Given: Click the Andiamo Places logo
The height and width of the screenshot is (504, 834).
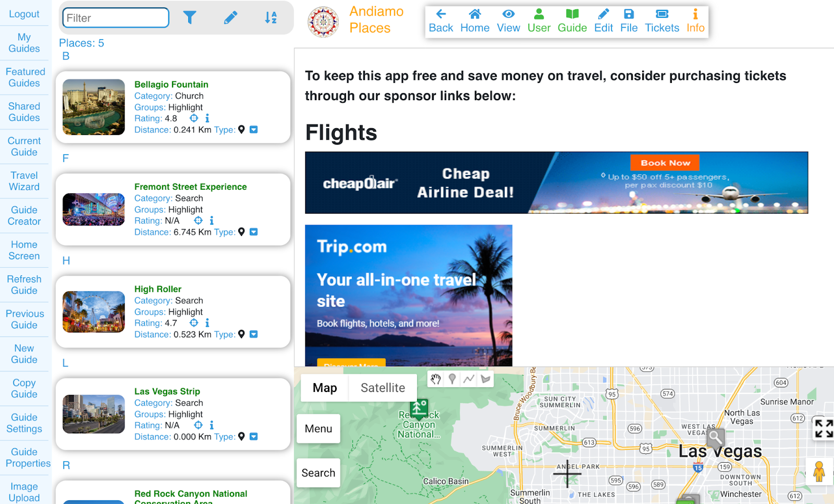Looking at the screenshot, I should coord(323,22).
